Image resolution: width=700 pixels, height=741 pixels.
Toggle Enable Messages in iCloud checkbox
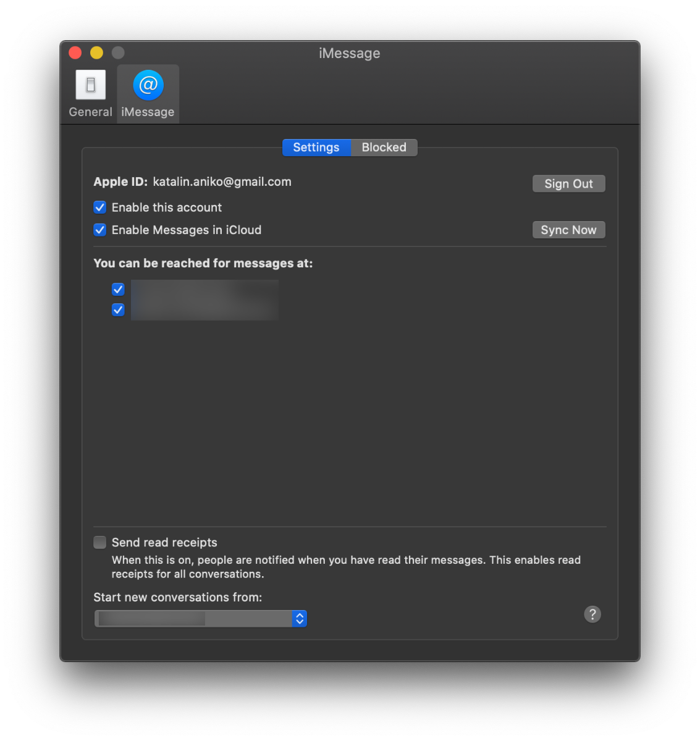(99, 230)
